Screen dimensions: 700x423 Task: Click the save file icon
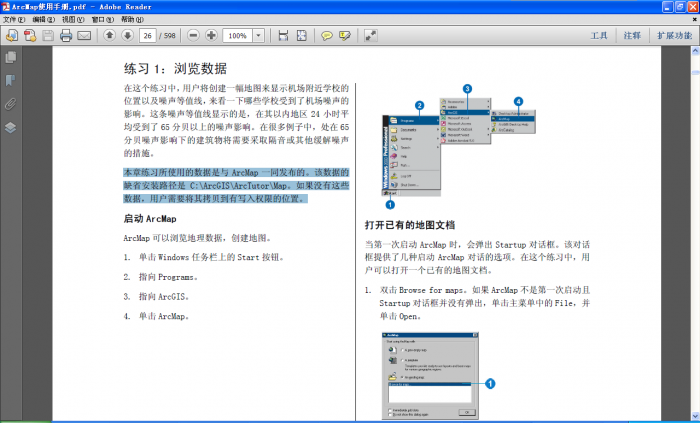click(48, 36)
